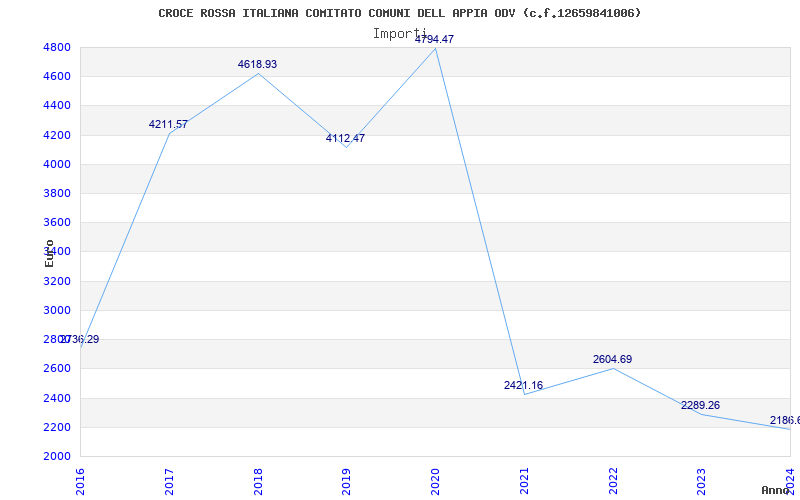Click the Euro y-axis title
The height and width of the screenshot is (500, 800).
click(49, 254)
